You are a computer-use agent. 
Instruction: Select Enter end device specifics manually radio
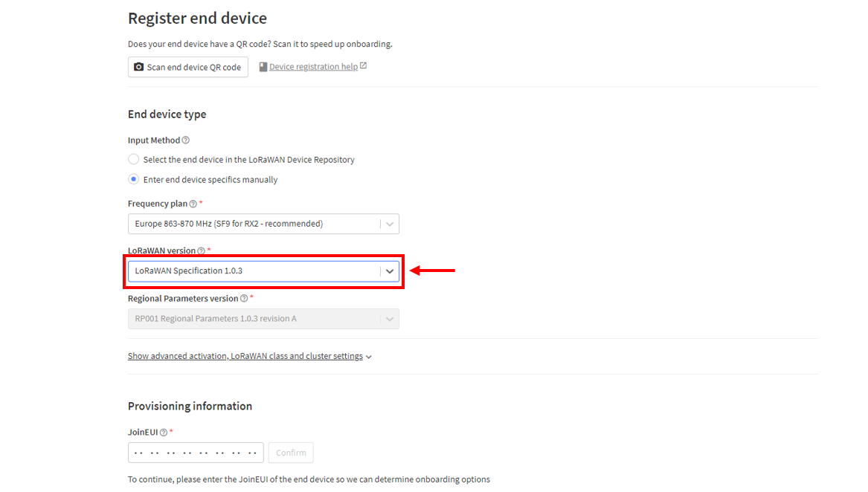[x=133, y=179]
